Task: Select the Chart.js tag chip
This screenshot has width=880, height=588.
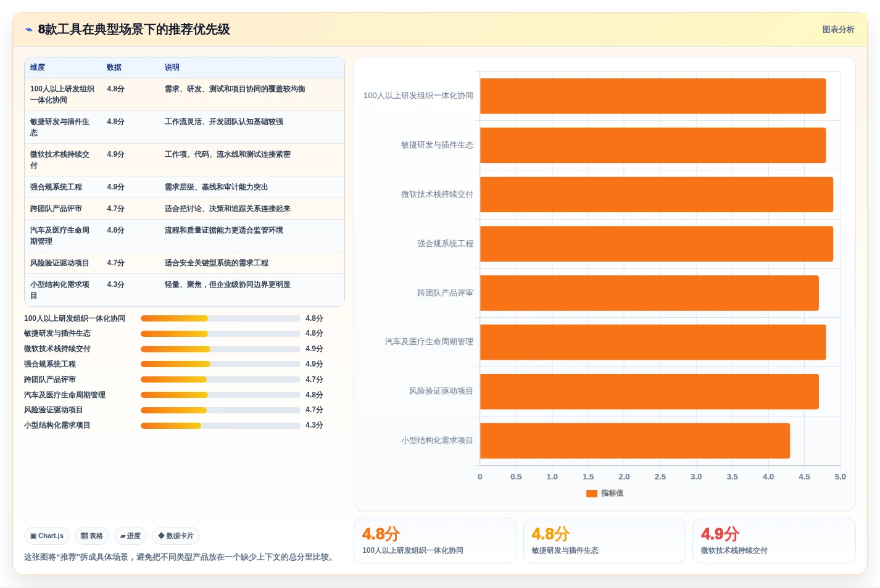Action: [47, 536]
